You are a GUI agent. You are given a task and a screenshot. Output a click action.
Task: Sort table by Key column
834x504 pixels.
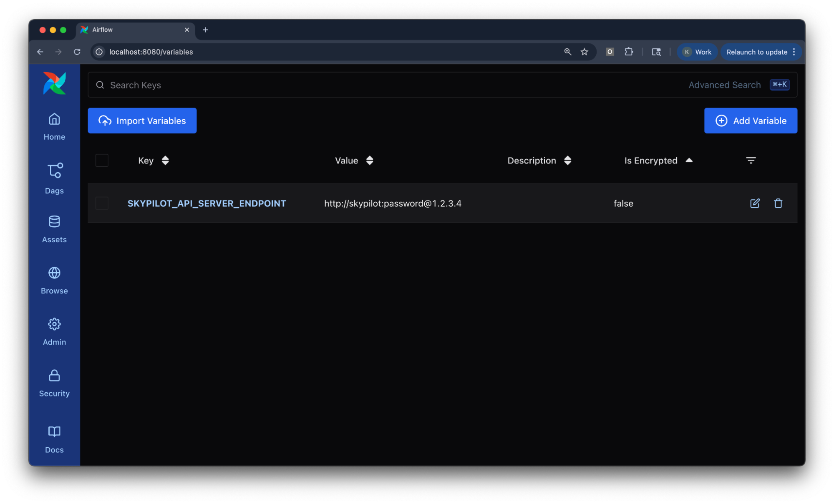pos(165,160)
